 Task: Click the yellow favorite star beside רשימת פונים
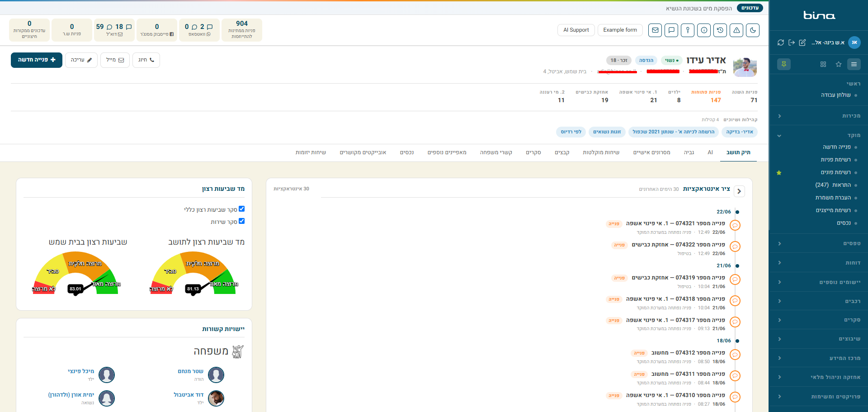click(x=779, y=173)
